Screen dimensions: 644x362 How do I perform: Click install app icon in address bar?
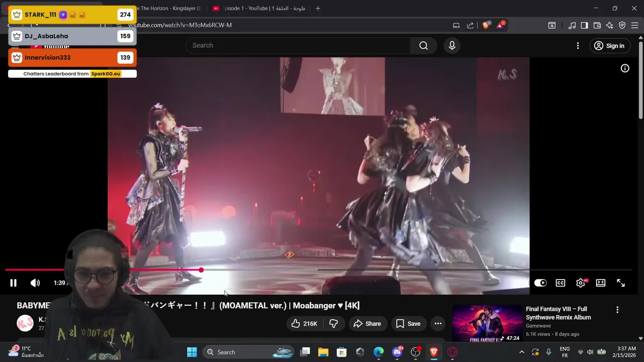click(x=456, y=25)
